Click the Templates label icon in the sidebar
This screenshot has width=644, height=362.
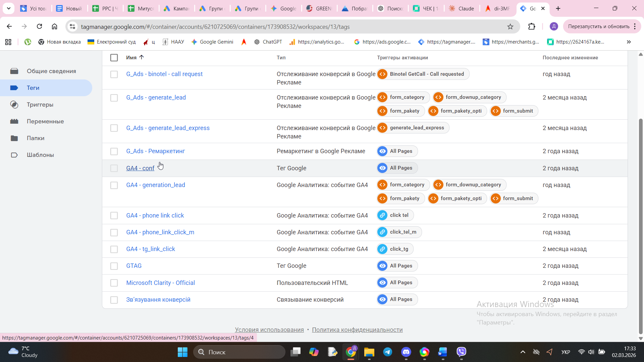tap(14, 155)
